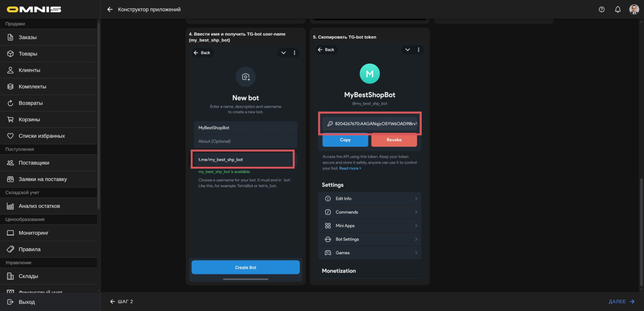This screenshot has width=644, height=311.
Task: Expand the Commands settings row
Action: tap(369, 212)
